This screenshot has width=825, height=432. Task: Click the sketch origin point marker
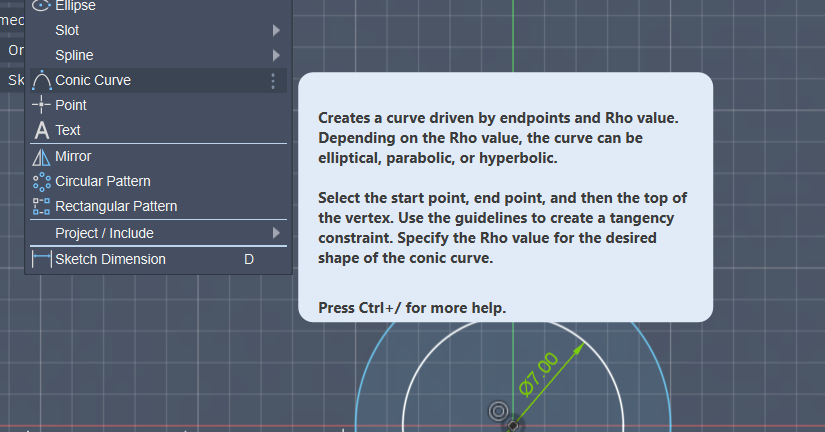click(513, 425)
